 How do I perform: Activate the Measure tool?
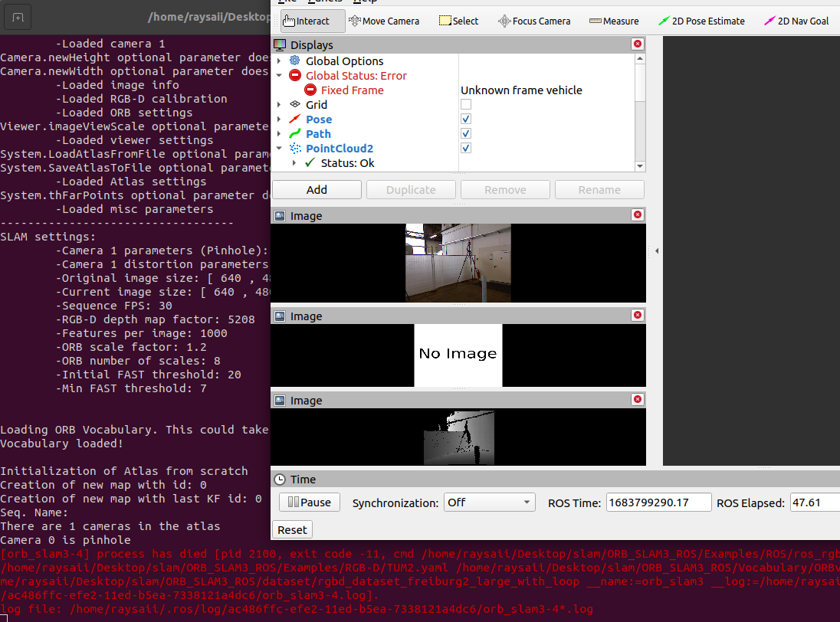click(x=614, y=21)
